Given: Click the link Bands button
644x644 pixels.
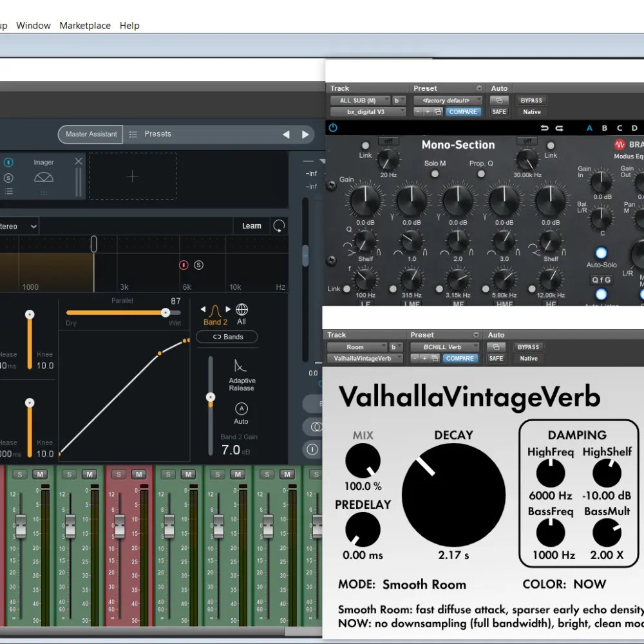Looking at the screenshot, I should 227,337.
